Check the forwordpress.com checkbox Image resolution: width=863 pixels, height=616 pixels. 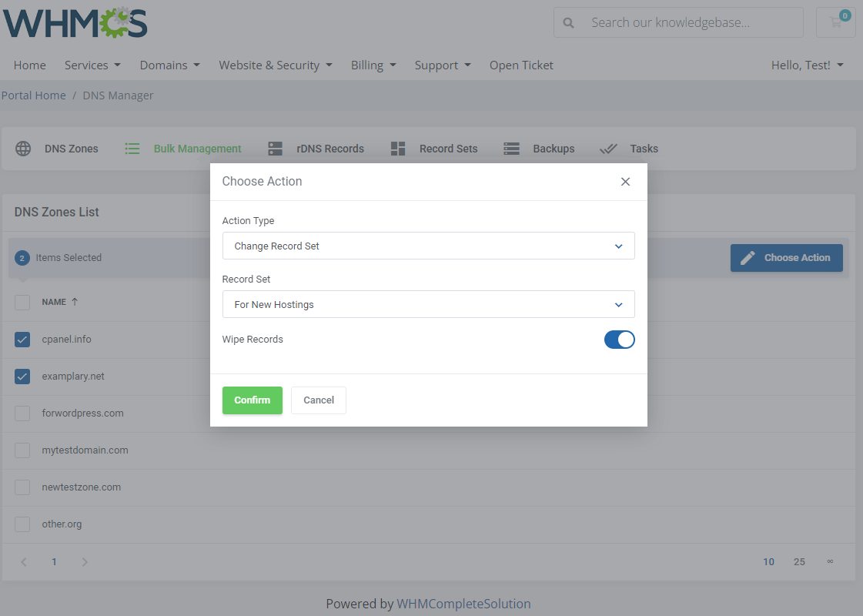pos(22,413)
